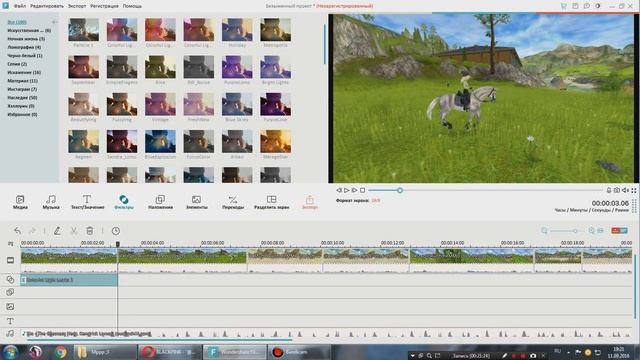Viewport: 640px width, 360px height.
Task: Open the edit pencil tool
Action: (x=57, y=231)
